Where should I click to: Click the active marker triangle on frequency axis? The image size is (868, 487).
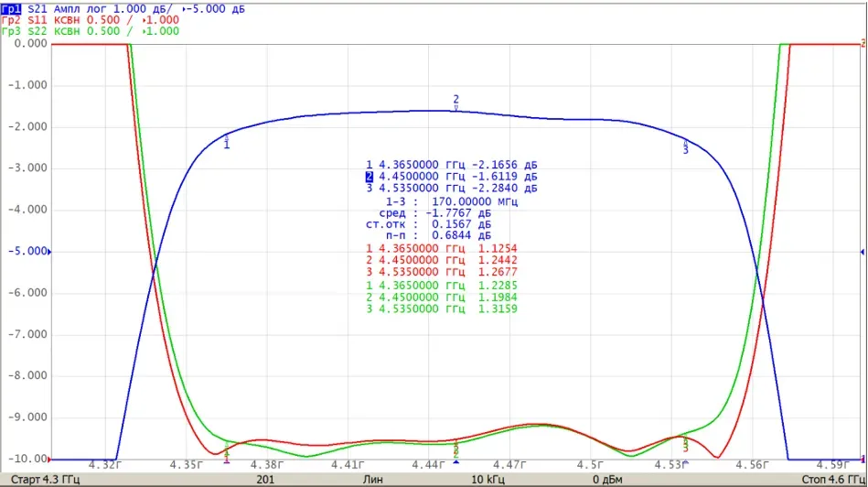point(456,461)
